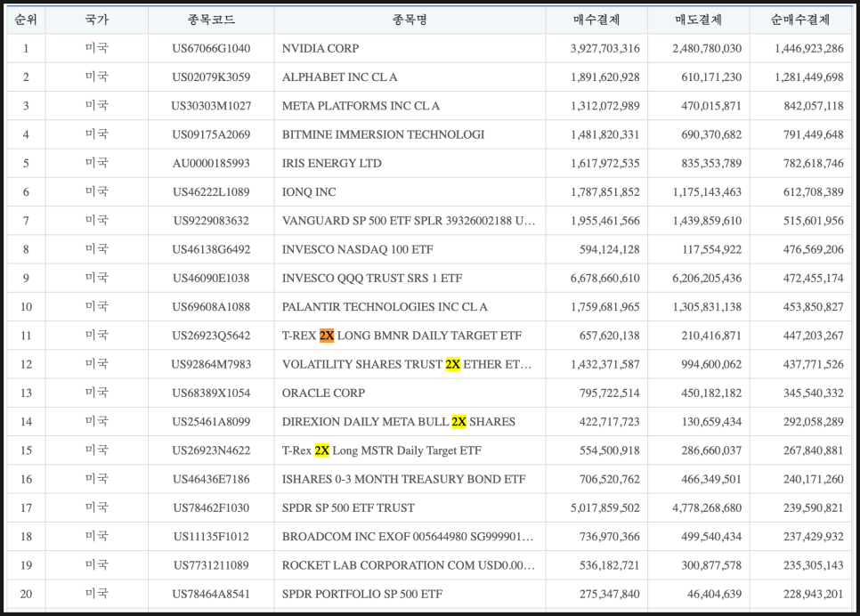Sort by 매수결제 column header
Image resolution: width=860 pixels, height=616 pixels.
[596, 20]
